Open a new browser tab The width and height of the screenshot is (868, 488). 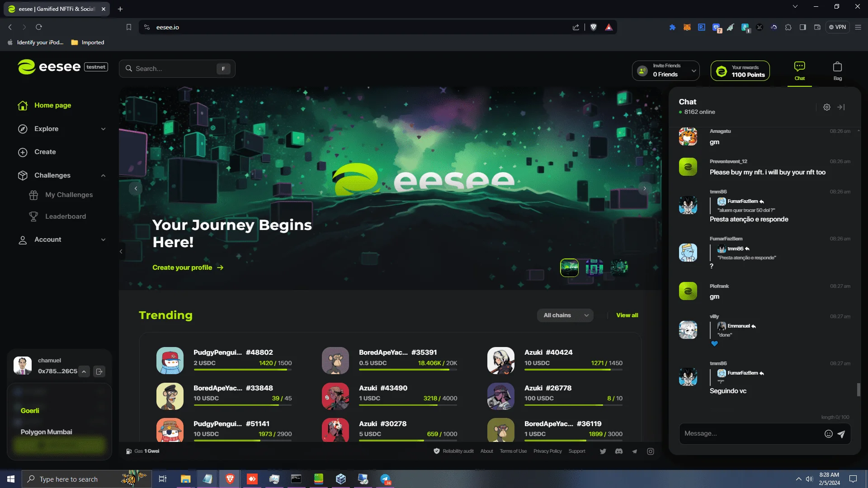[x=120, y=9]
